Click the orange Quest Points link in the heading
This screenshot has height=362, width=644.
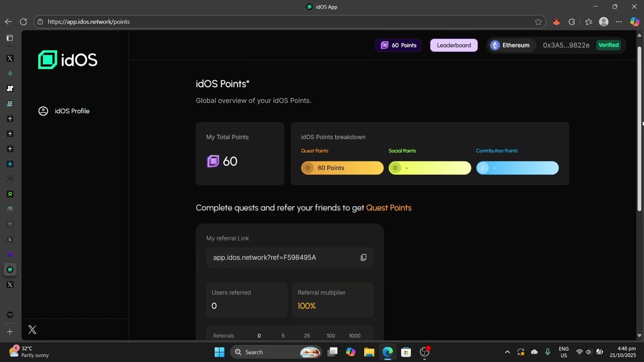pos(388,208)
